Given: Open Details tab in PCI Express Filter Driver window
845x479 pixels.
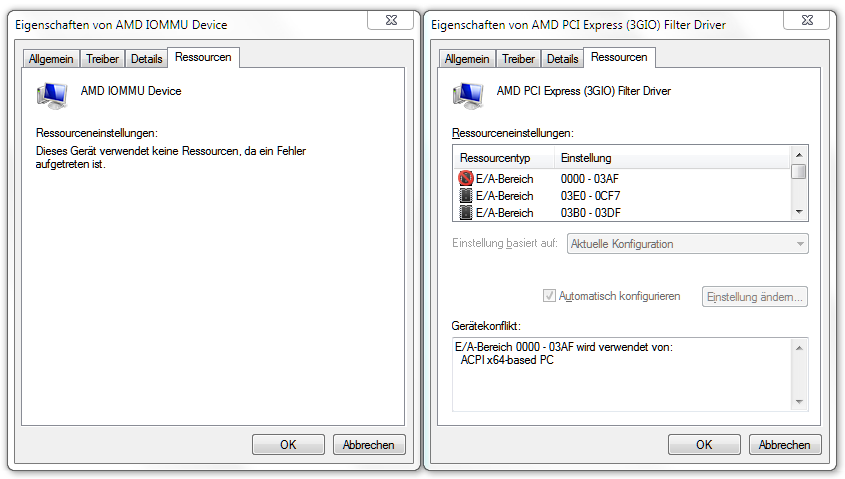Looking at the screenshot, I should (563, 59).
